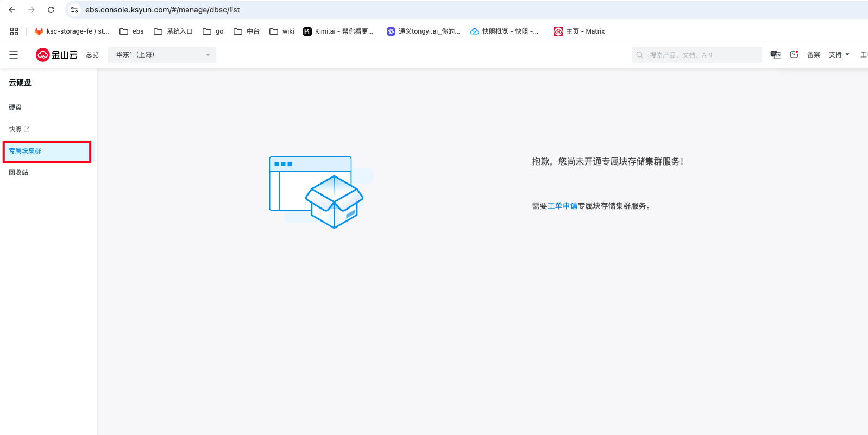Click the 金山云 logo
This screenshot has width=868, height=435.
(x=56, y=55)
